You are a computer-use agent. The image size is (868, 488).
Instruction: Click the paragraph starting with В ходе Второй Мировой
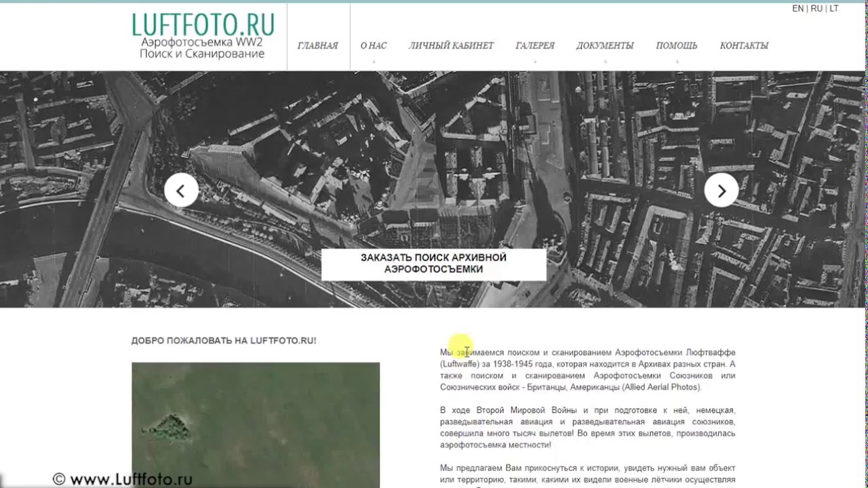coord(587,428)
